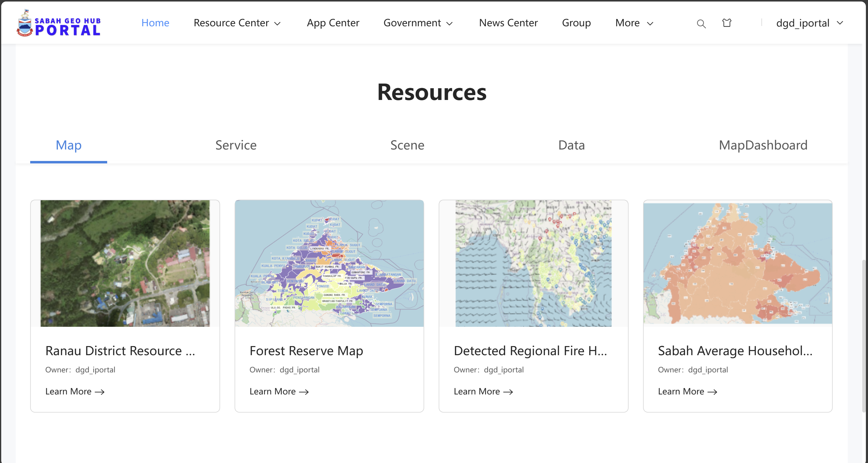Select Group from the navigation bar

click(x=576, y=23)
